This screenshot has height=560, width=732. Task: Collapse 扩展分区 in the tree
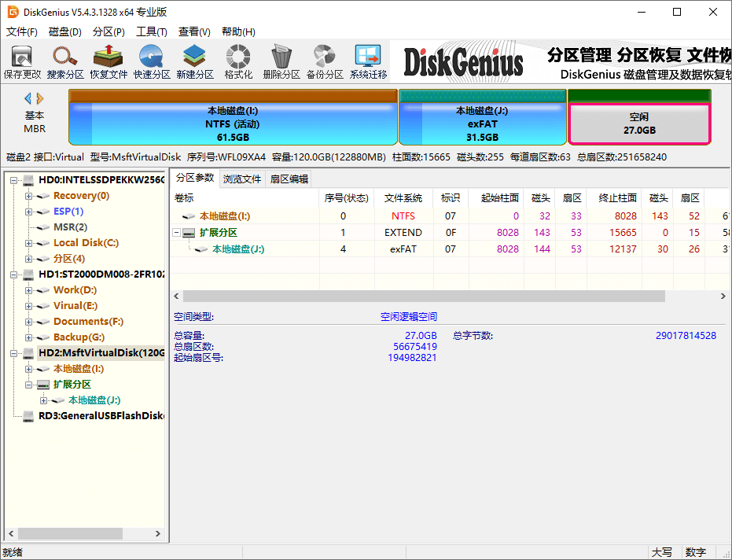click(28, 385)
